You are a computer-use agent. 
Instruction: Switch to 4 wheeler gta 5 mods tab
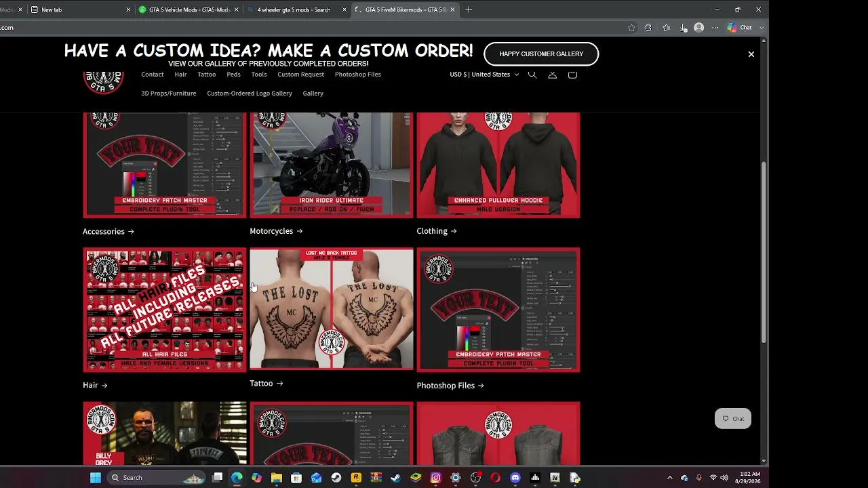(297, 9)
